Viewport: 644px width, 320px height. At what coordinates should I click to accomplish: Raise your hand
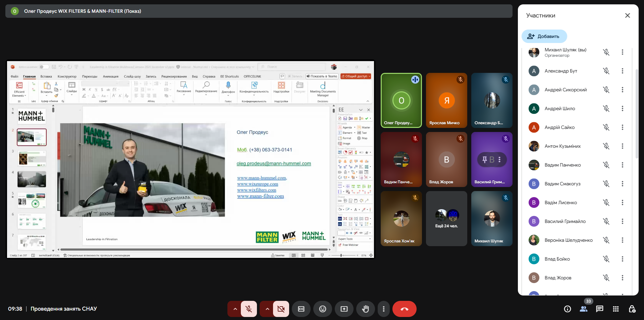click(x=366, y=309)
